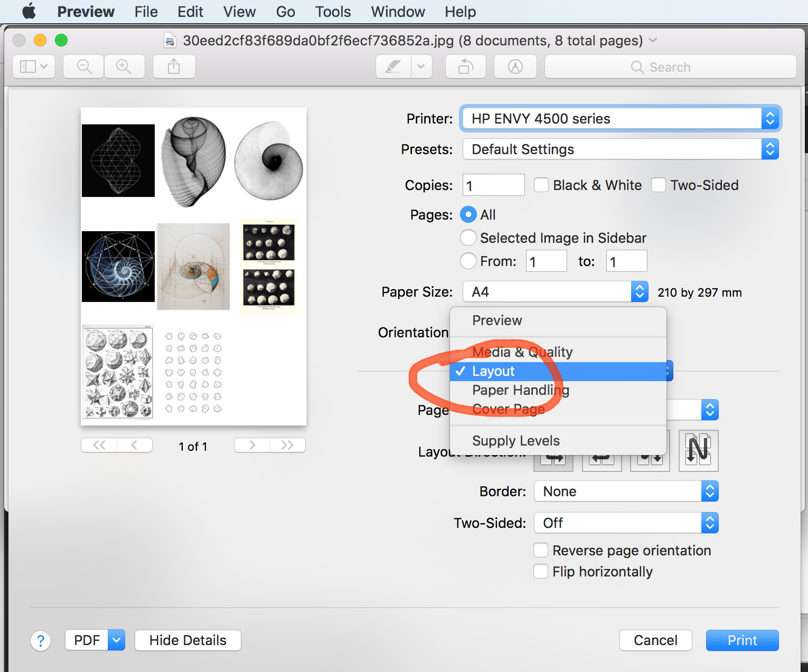808x672 pixels.
Task: Click the zoom out magnifier icon
Action: pos(83,67)
